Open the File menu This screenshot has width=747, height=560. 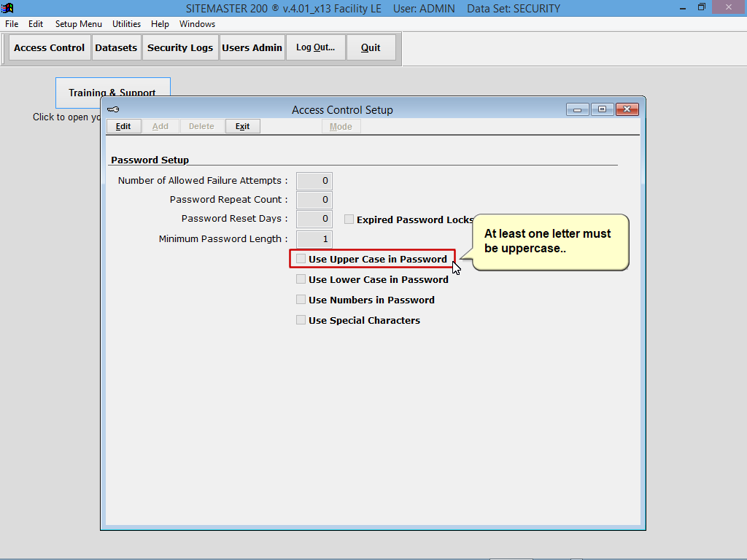pos(12,24)
